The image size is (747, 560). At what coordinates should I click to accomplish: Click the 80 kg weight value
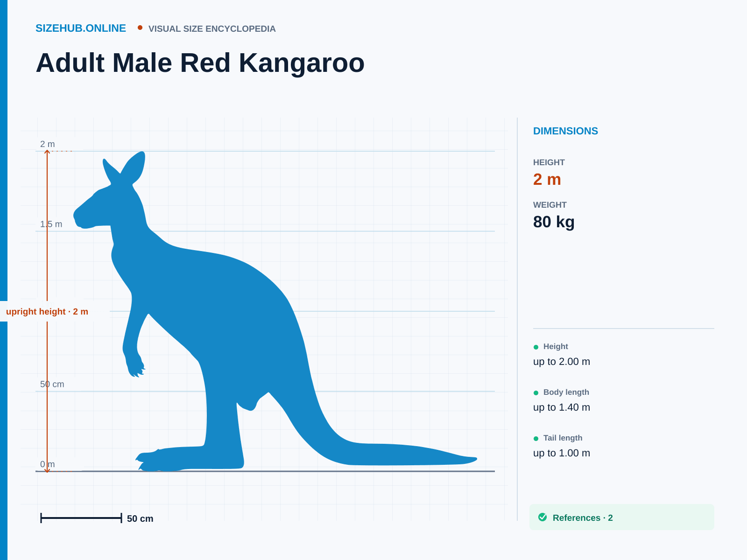pos(554,222)
